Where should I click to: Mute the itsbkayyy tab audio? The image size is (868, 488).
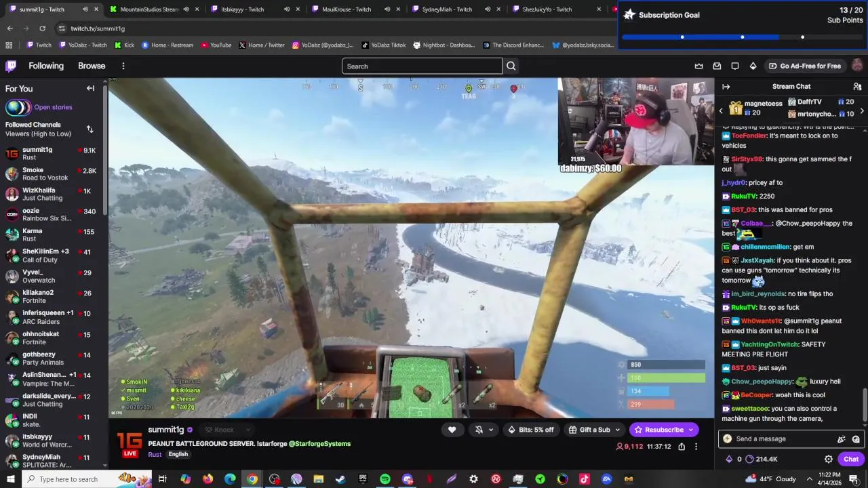click(286, 9)
